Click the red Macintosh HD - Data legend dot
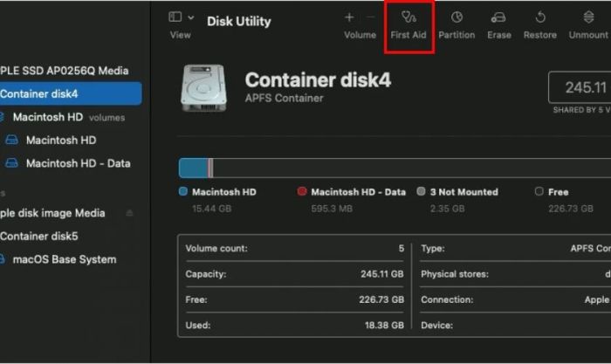Image resolution: width=611 pixels, height=364 pixels. (302, 191)
